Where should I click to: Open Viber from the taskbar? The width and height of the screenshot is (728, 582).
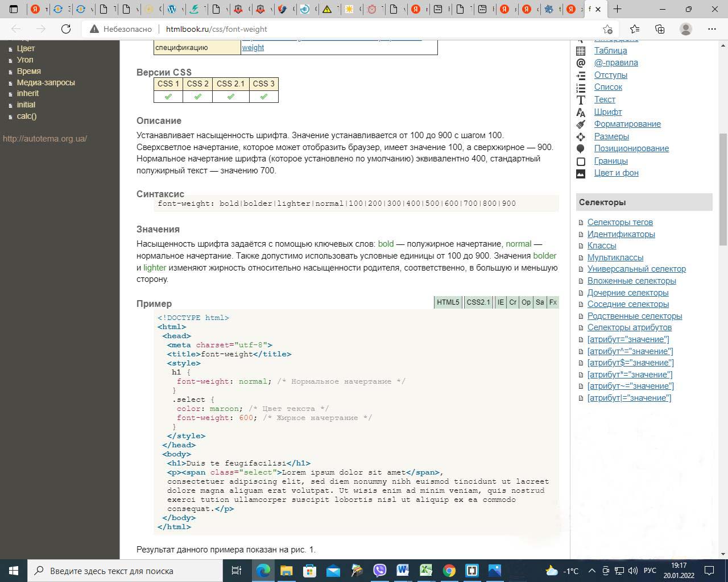click(379, 571)
